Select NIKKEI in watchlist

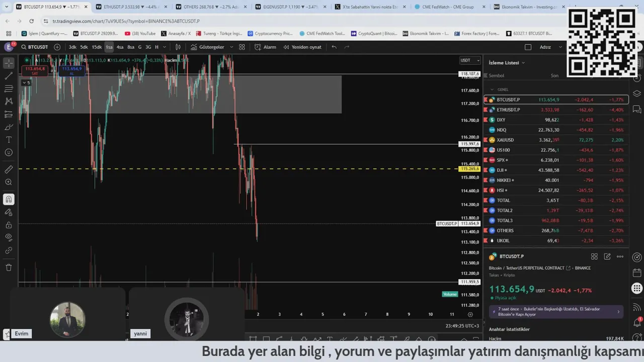pos(556,180)
